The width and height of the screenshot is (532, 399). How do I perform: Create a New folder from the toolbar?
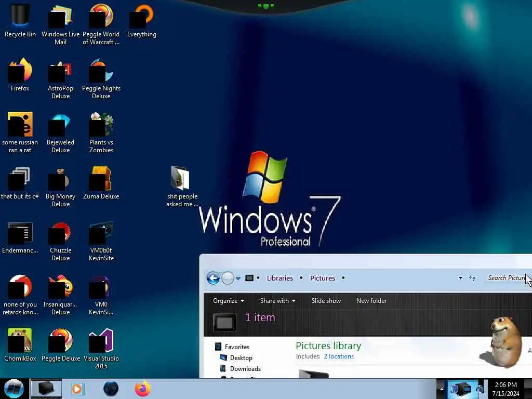(x=371, y=301)
